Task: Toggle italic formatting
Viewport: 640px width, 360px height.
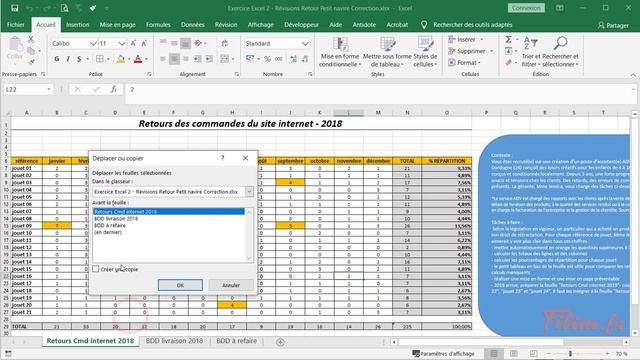Action: pyautogui.click(x=68, y=59)
